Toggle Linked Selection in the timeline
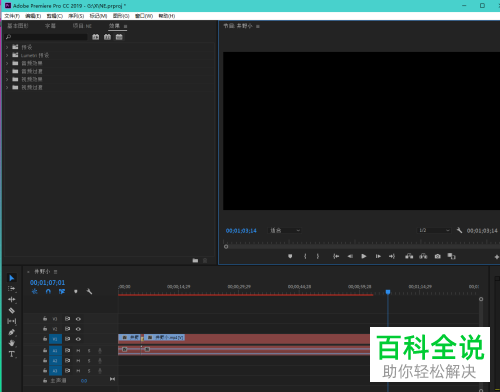500x392 pixels. (x=62, y=291)
